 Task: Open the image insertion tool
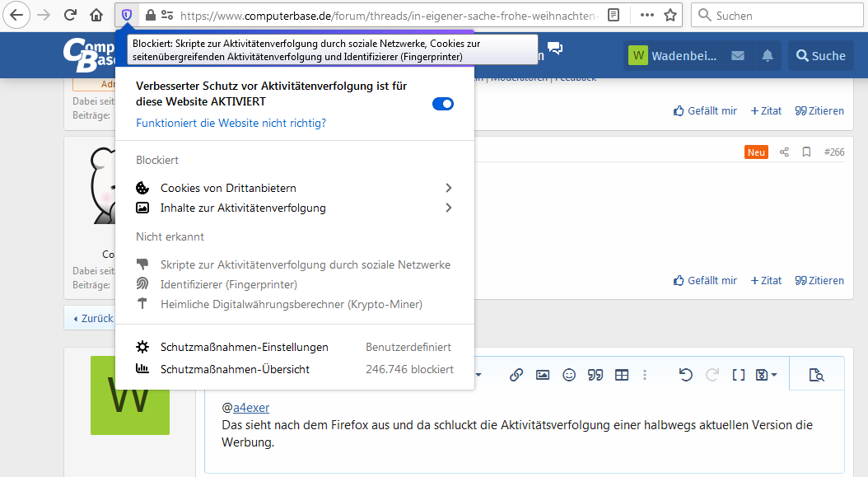[x=543, y=374]
